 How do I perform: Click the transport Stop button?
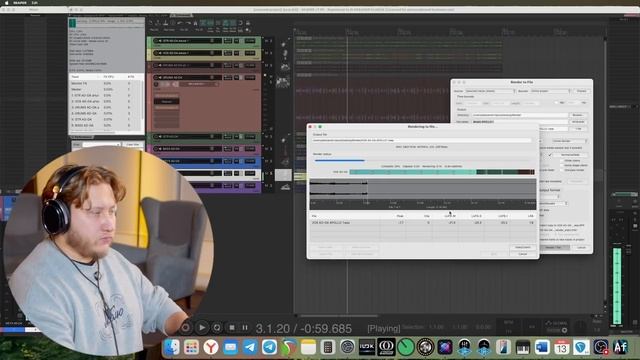232,327
